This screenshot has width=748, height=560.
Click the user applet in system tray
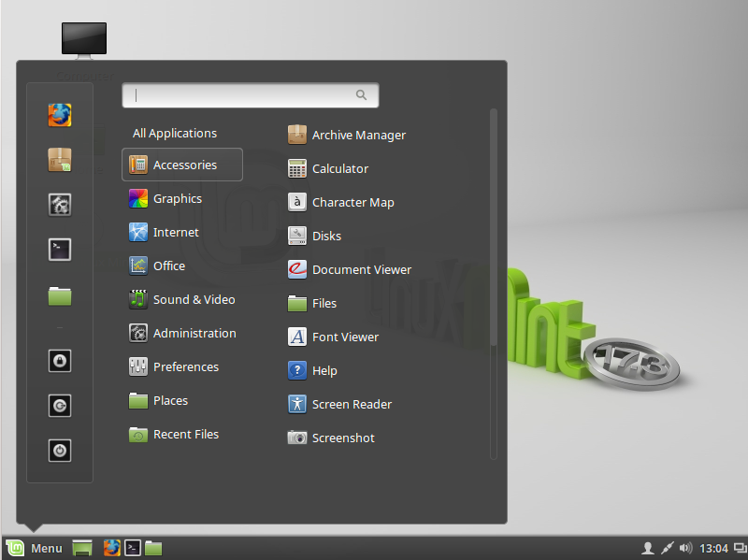(647, 548)
